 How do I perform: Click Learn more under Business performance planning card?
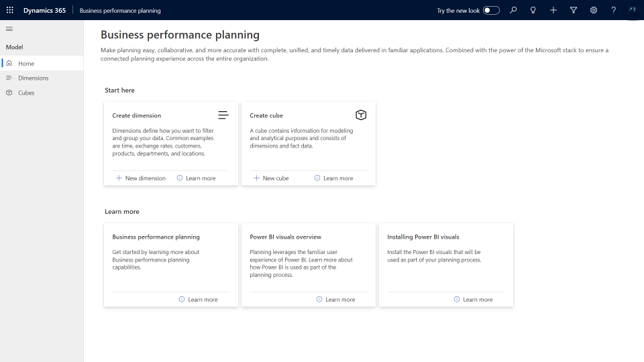tap(199, 300)
